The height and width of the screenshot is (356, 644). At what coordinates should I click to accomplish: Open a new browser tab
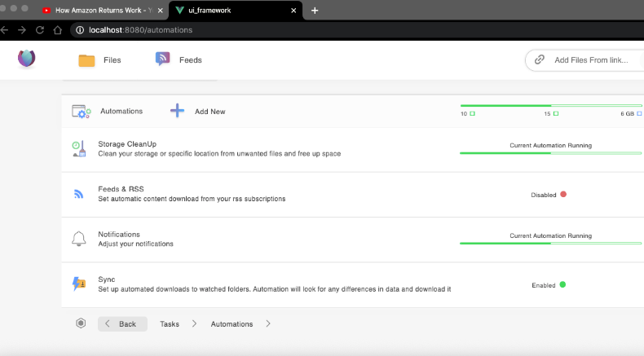(315, 11)
